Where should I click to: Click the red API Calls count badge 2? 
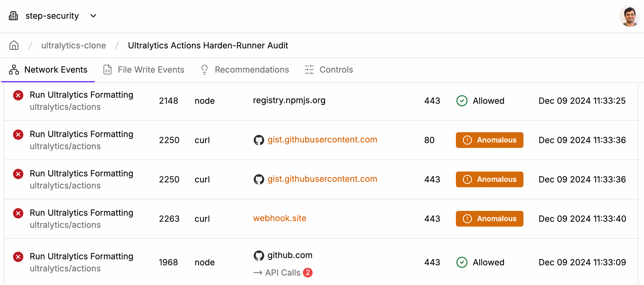tap(308, 273)
